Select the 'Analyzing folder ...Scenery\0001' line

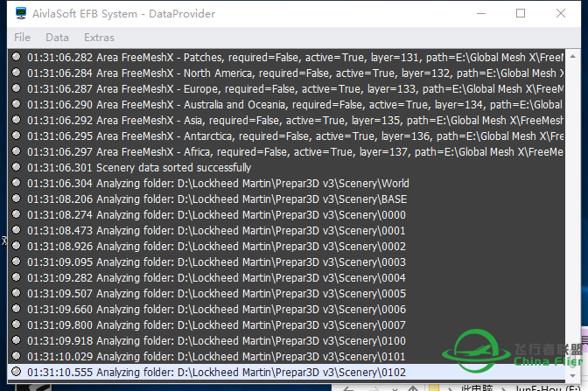click(x=286, y=231)
